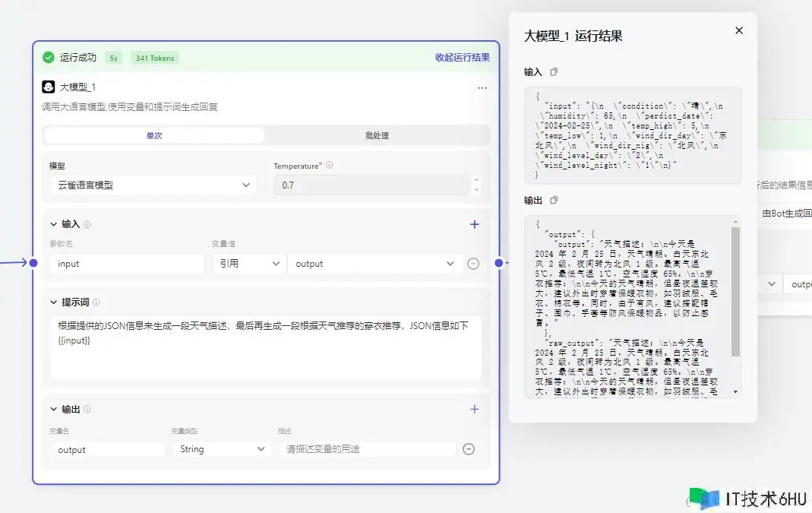Viewport: 812px width, 513px height.
Task: Copy the 输入 content in results panel
Action: click(x=554, y=72)
